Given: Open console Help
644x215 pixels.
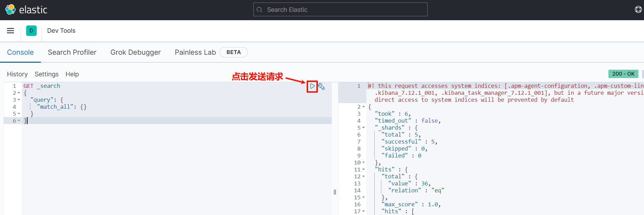Looking at the screenshot, I should click(72, 74).
